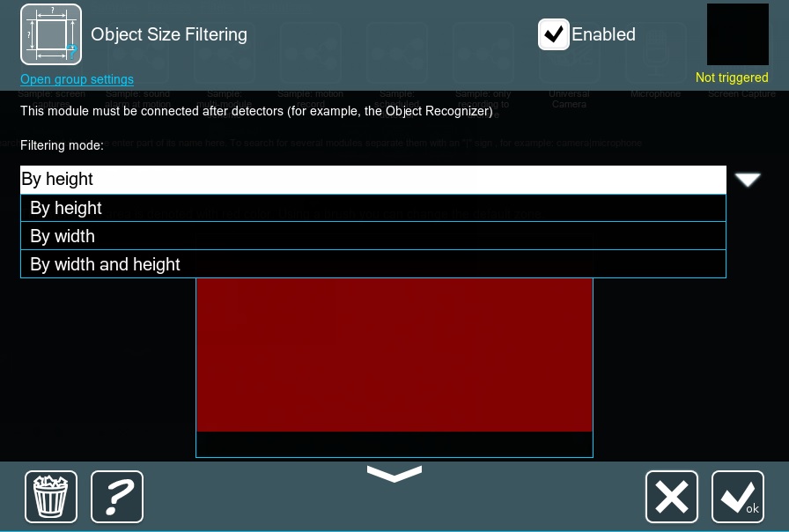This screenshot has height=532, width=789.
Task: Choose 'By width and height' option
Action: point(372,264)
